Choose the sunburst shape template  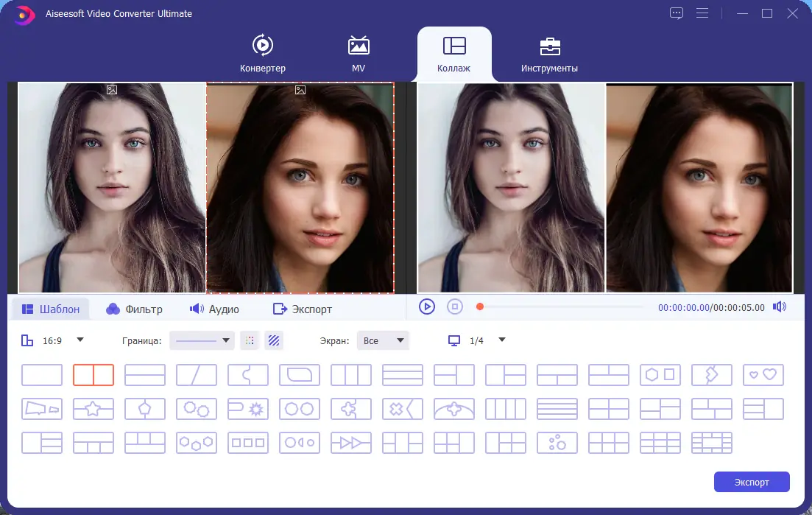248,409
